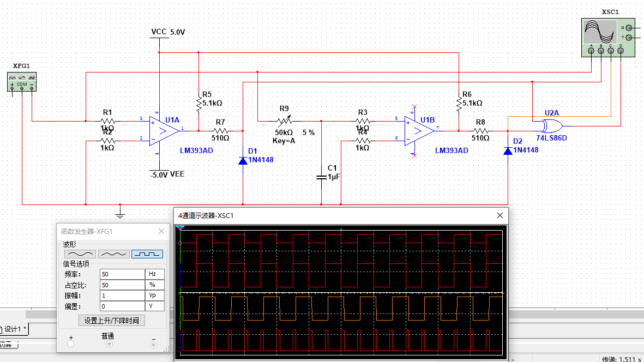Click the 4通道示波器-XSC1 title bar
644x362 pixels.
pyautogui.click(x=341, y=215)
